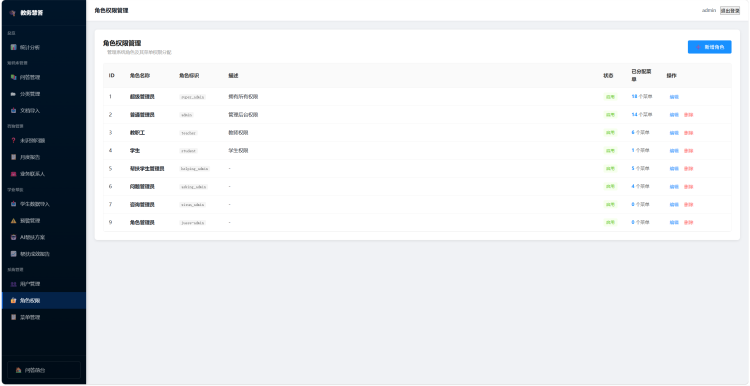
Task: Click the 4 个菜单 count in row 6
Action: coord(640,187)
